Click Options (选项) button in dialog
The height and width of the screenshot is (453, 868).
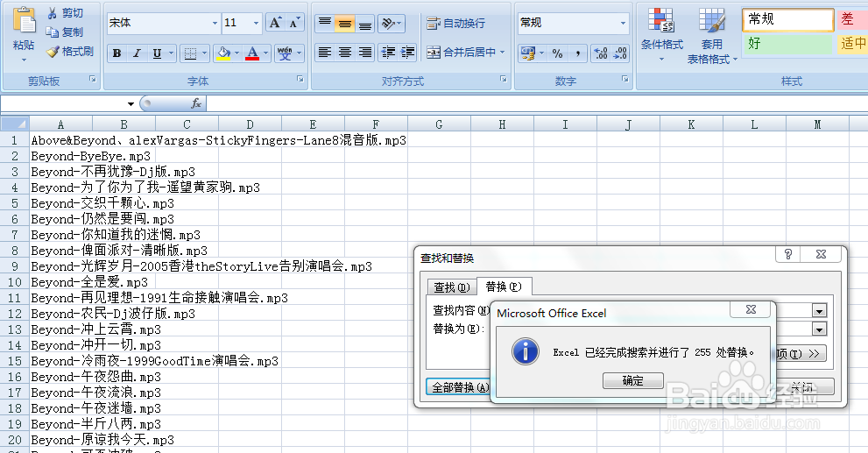pos(800,353)
